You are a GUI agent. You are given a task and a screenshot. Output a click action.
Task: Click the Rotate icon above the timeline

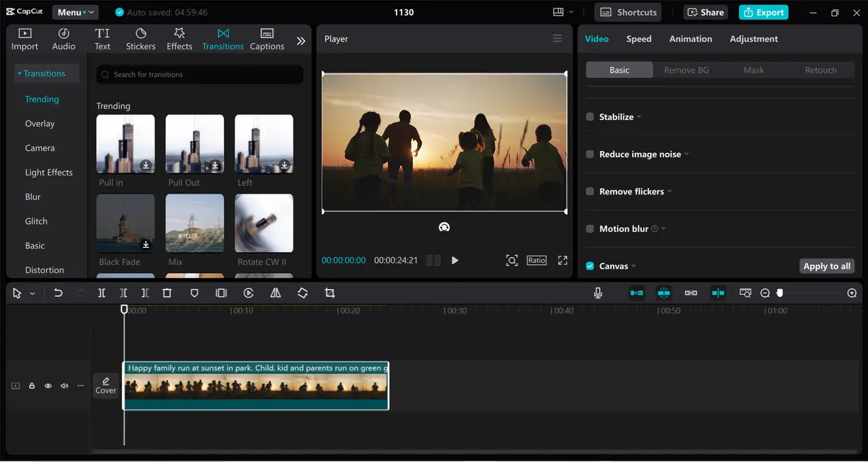point(302,293)
